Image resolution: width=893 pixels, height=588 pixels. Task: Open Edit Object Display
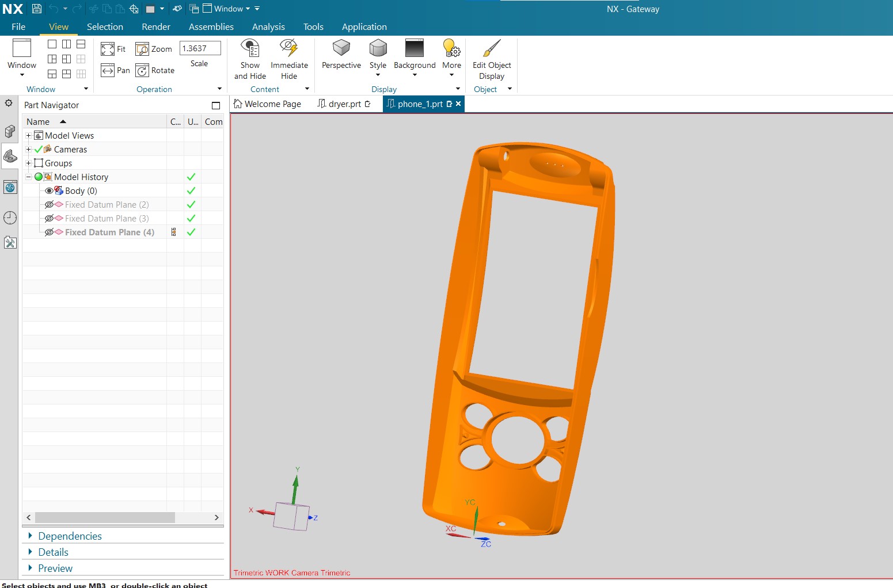(492, 60)
